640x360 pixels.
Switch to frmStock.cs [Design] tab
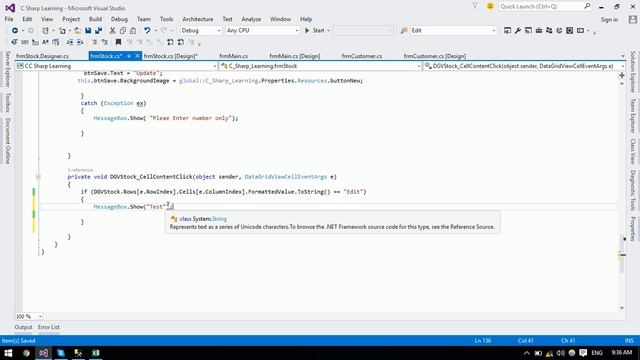[171, 56]
